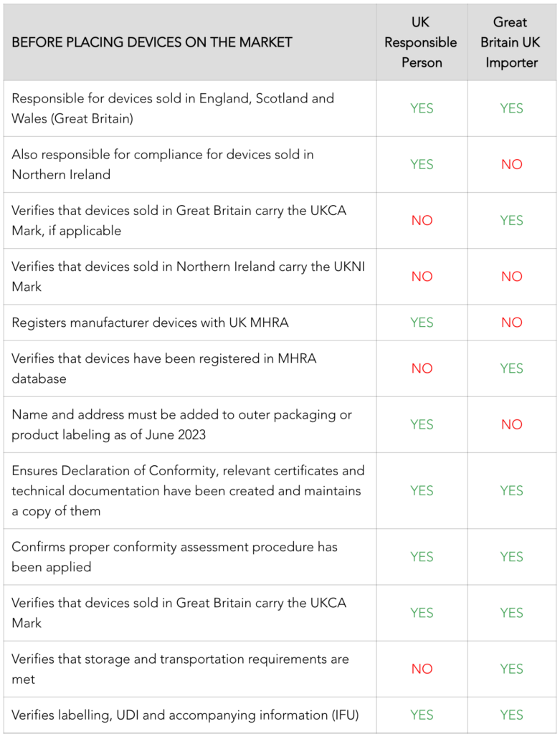Viewport: 560px width, 734px height.
Task: Select the conformity assessment procedure row text
Action: pos(174,556)
